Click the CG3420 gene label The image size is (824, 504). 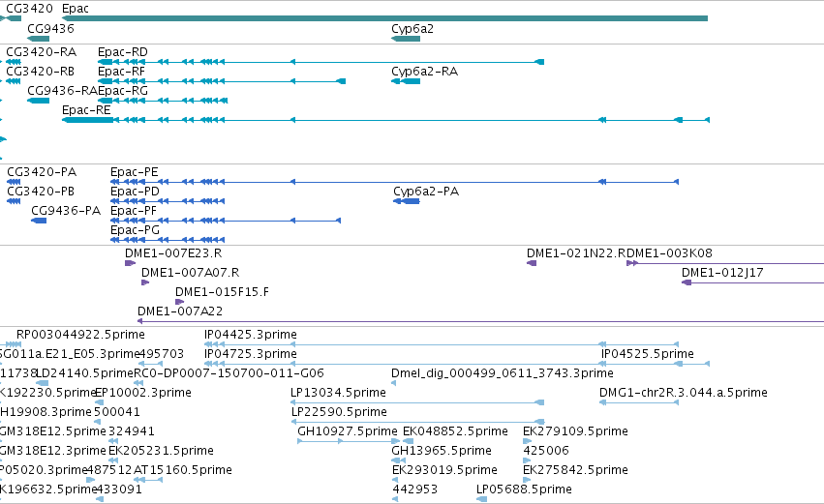click(29, 9)
